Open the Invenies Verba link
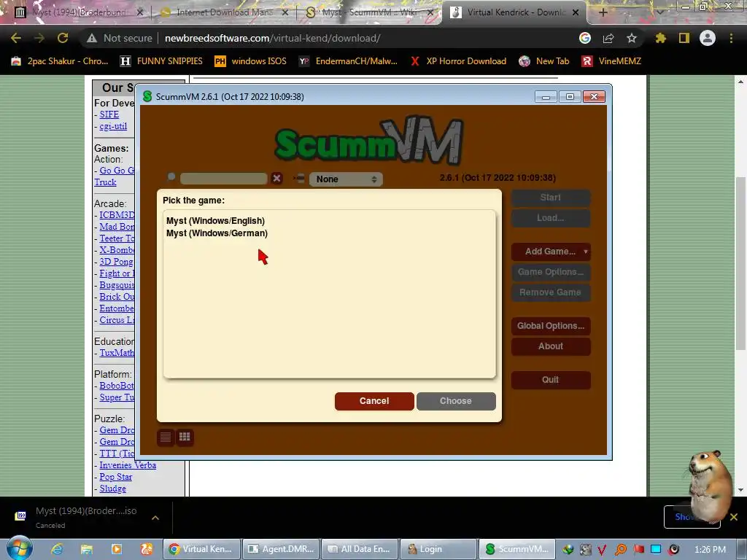The image size is (747, 560). (x=128, y=465)
